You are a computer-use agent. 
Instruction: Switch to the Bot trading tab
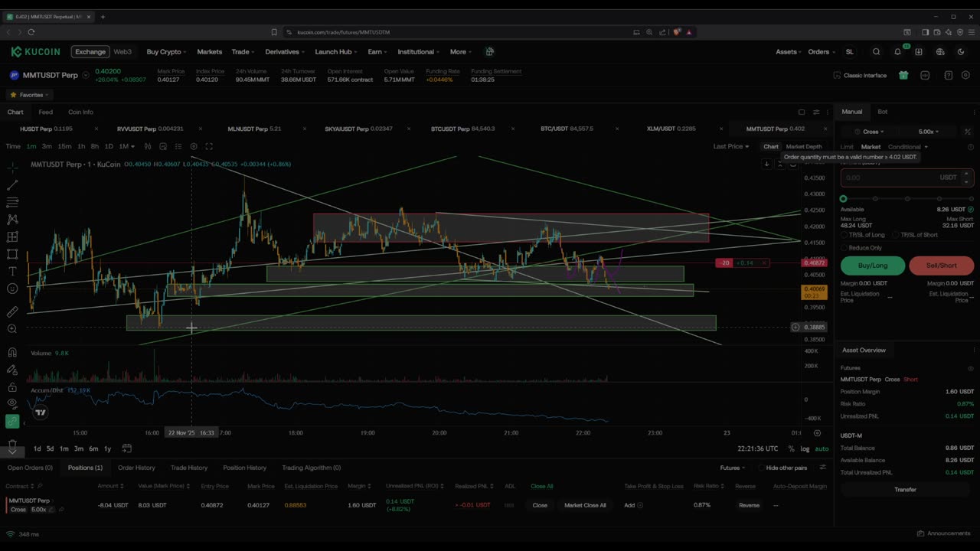[883, 112]
